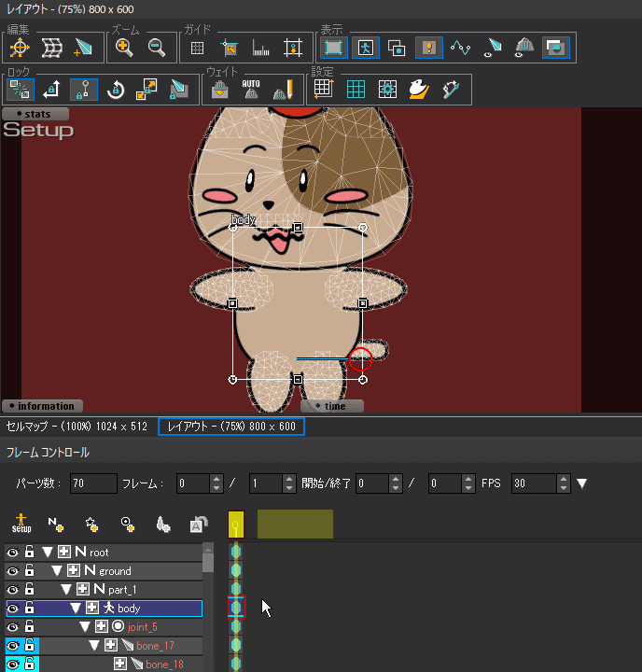Click the AUTO weight icon
Screen dimensions: 642x672
pos(251,90)
